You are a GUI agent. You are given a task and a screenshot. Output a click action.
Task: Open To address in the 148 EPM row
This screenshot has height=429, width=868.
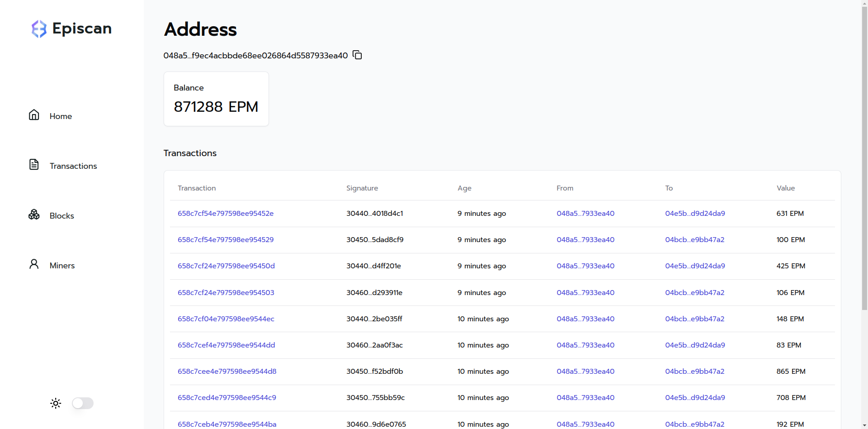coord(694,319)
